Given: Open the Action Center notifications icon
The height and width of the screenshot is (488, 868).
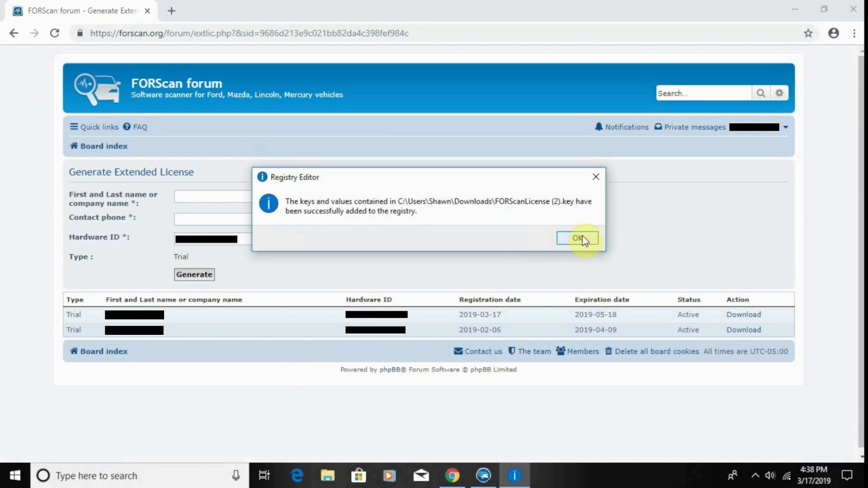Looking at the screenshot, I should point(847,476).
